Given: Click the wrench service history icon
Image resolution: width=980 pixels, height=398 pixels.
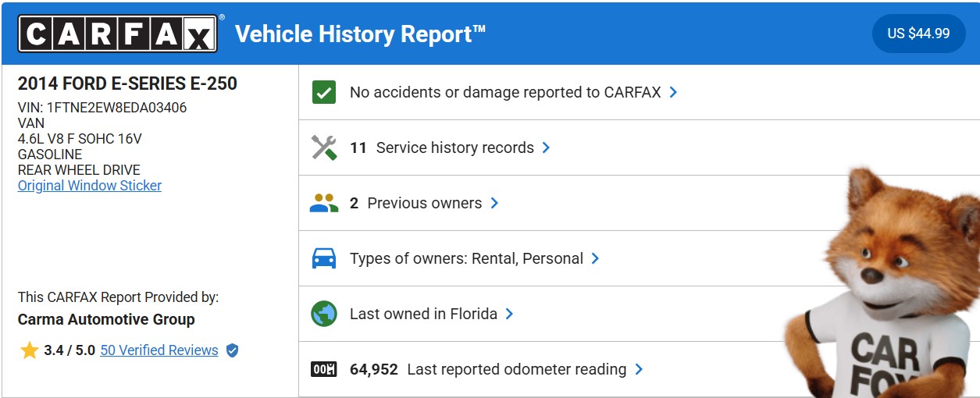Looking at the screenshot, I should (323, 147).
